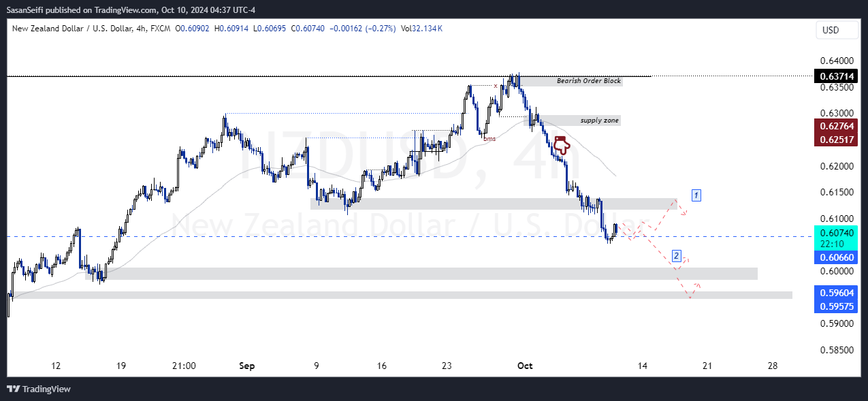Click the TradingView logo at bottom left
Image resolution: width=868 pixels, height=401 pixels.
tap(39, 389)
